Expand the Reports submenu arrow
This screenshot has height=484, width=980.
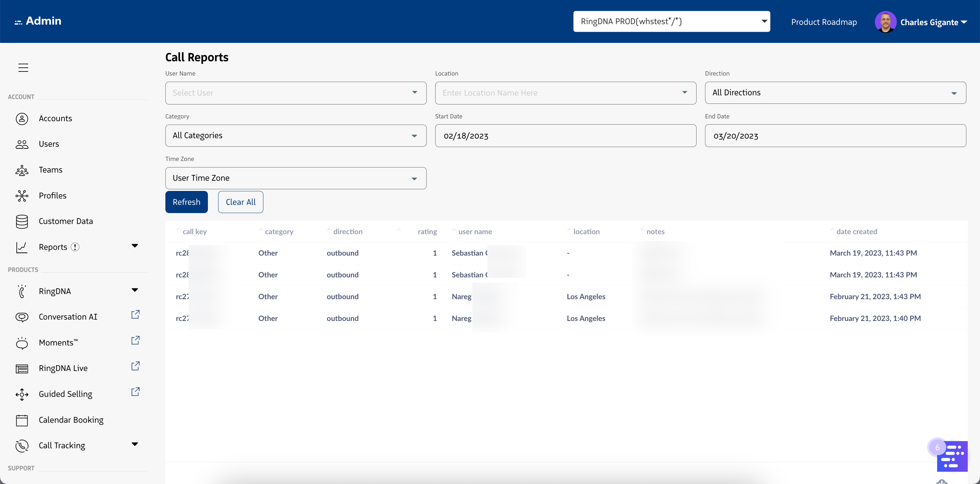point(135,246)
